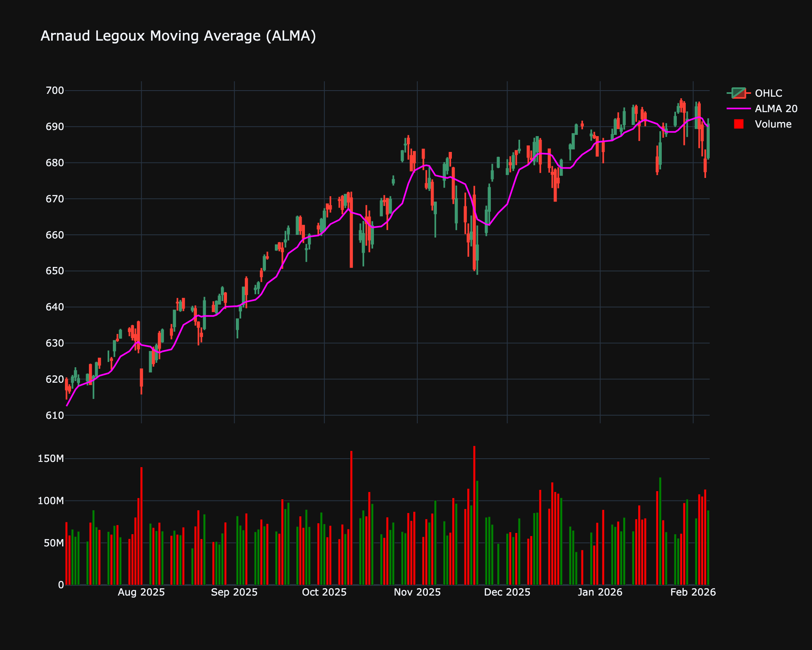Toggle the OHLC legend entry
Viewport: 812px width, 650px height.
[x=768, y=93]
